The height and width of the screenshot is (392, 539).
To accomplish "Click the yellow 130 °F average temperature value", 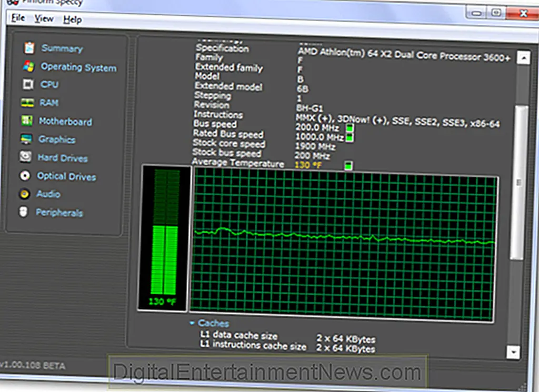I will [308, 165].
